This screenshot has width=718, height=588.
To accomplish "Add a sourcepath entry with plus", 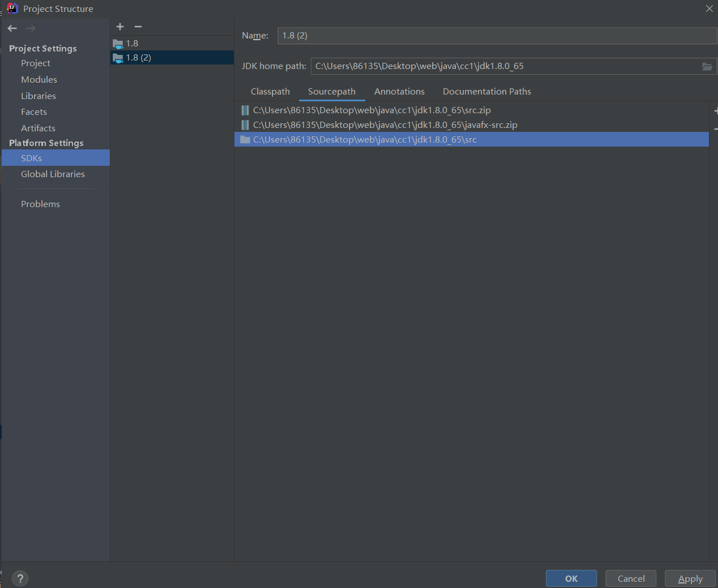I will tap(716, 111).
